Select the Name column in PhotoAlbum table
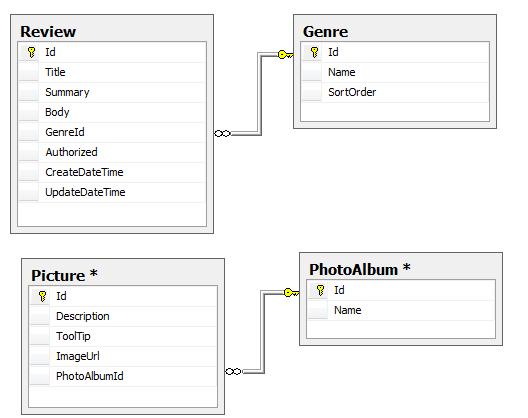The height and width of the screenshot is (418, 528). (x=401, y=310)
